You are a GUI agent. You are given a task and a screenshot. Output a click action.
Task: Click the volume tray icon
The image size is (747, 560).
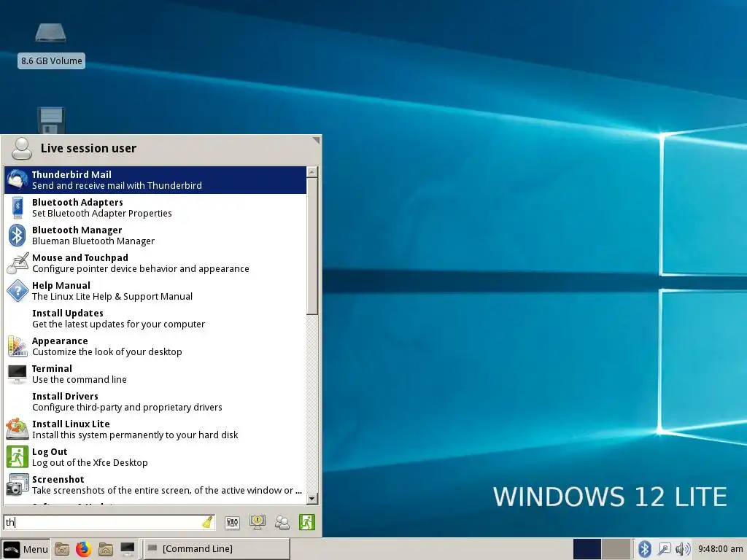(x=683, y=549)
